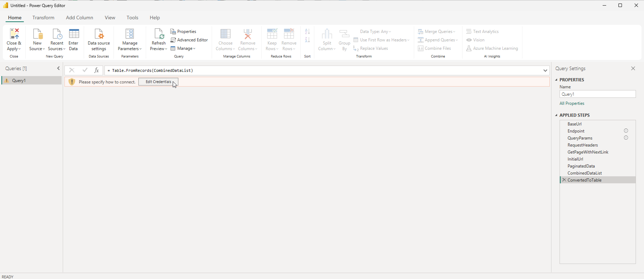Select the PaginatedData applied step

click(598, 166)
